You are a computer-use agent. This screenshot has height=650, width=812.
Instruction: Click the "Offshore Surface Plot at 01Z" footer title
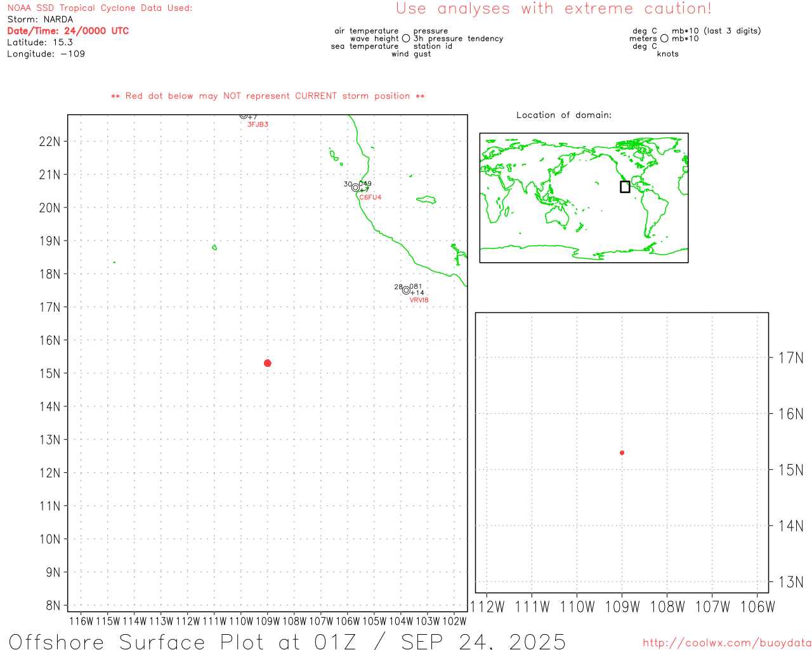[x=287, y=641]
